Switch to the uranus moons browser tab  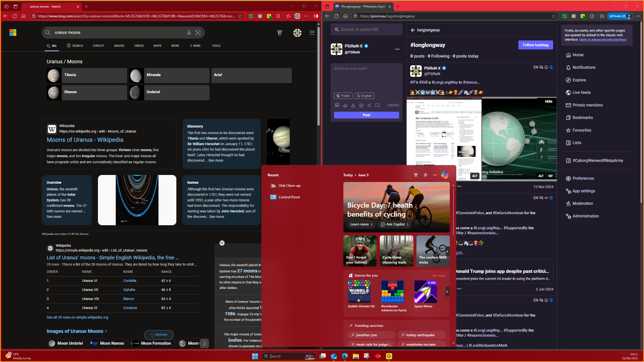pyautogui.click(x=51, y=6)
